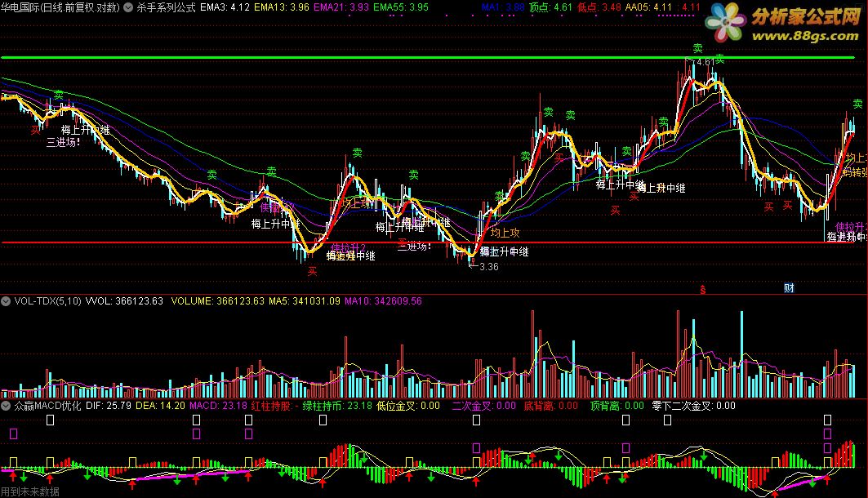Open the main chart indicator dropdown beside 杀手系列公式

click(x=128, y=7)
